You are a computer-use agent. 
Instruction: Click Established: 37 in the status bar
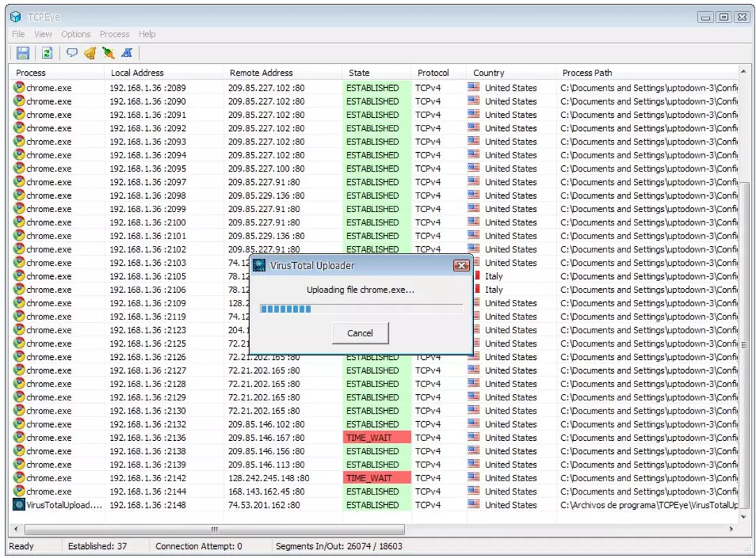coord(98,546)
